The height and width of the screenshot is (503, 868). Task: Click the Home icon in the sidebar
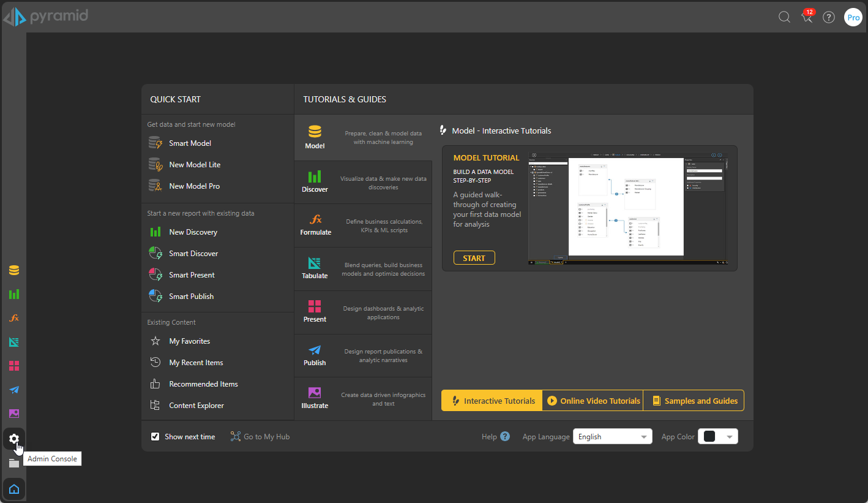point(14,489)
